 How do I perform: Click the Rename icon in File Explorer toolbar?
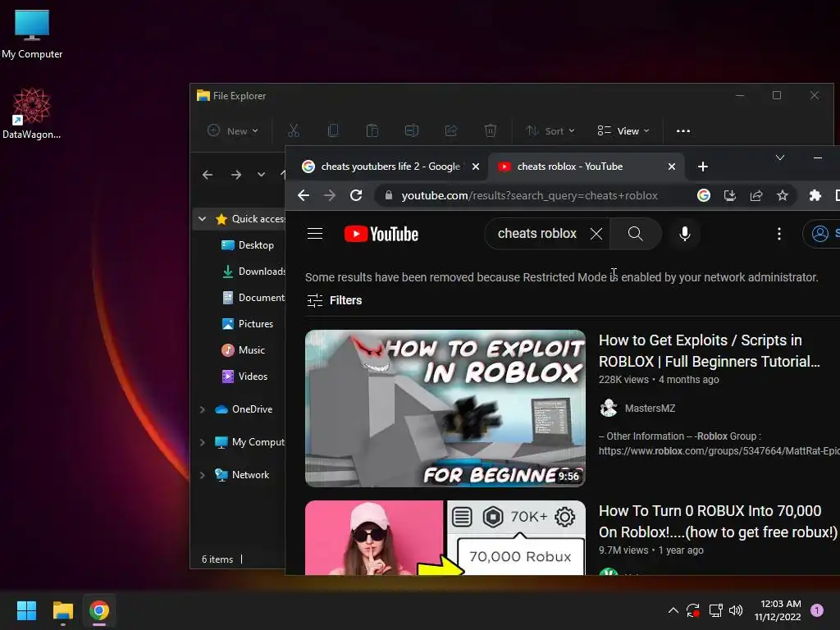(x=412, y=130)
